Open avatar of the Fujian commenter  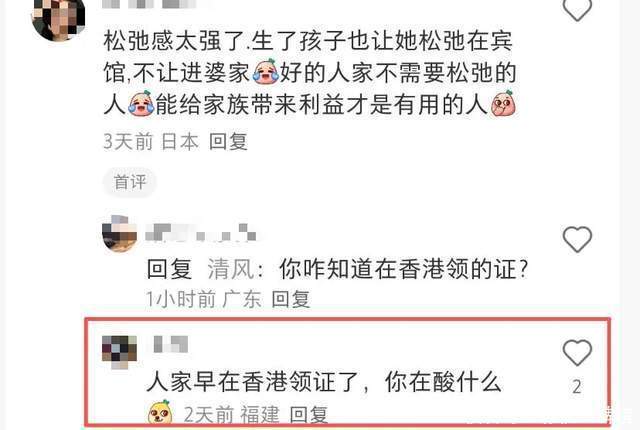click(x=119, y=352)
